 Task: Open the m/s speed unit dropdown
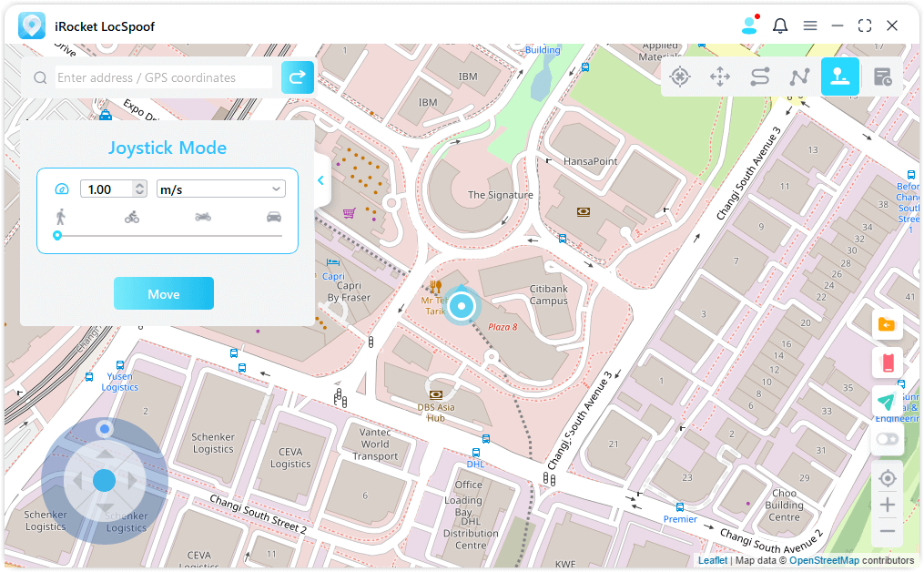click(221, 189)
